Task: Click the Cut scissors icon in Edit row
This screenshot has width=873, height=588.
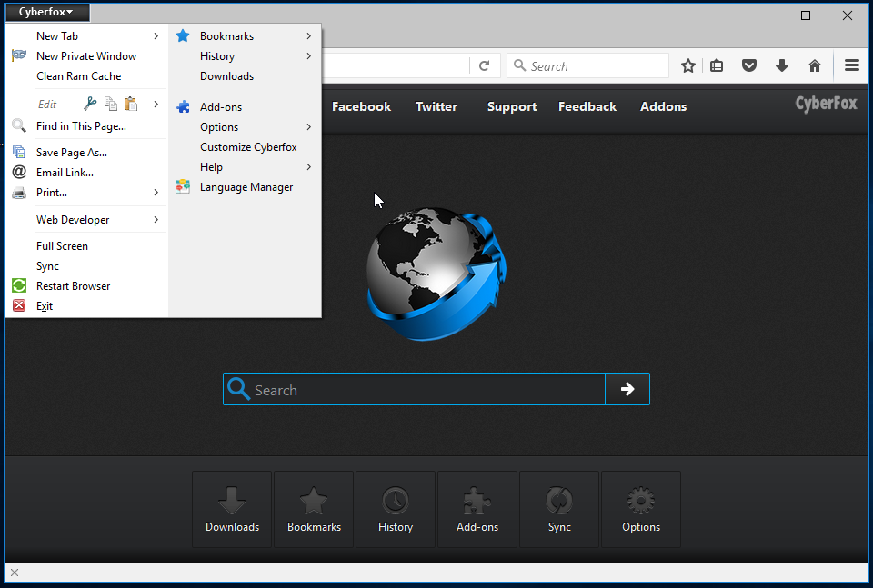Action: point(90,104)
